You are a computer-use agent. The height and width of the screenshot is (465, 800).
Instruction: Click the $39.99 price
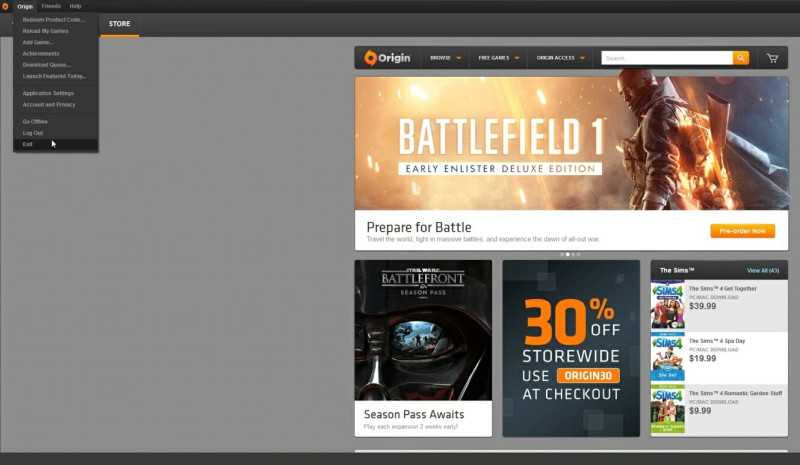(703, 306)
